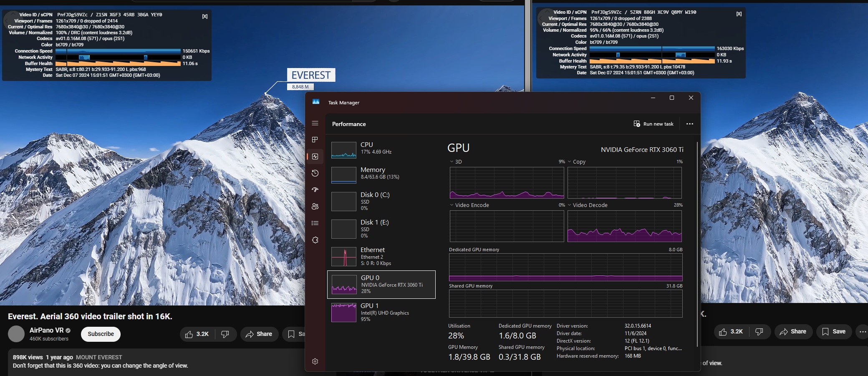This screenshot has width=868, height=376.
Task: Click the 3D usage graph
Action: 507,183
